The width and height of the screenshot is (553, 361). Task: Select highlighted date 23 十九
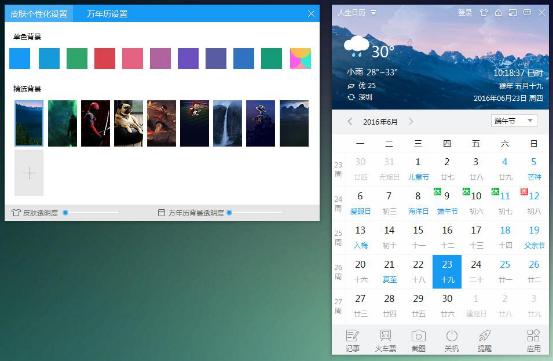pyautogui.click(x=447, y=272)
